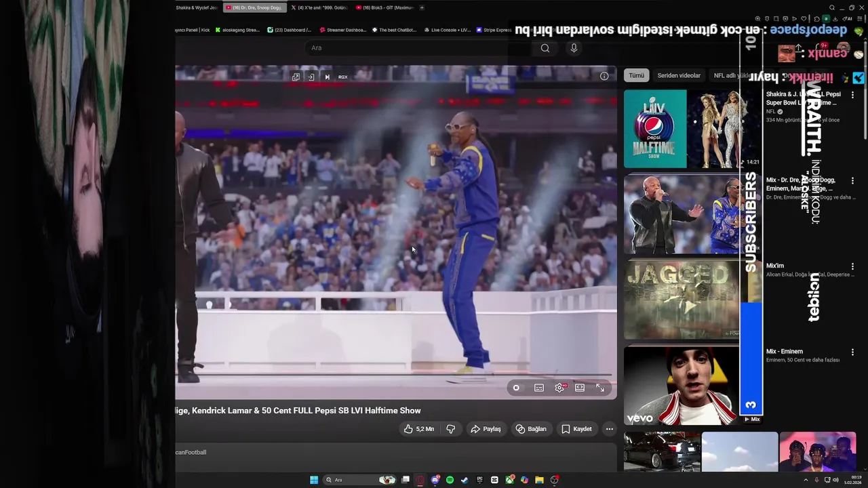Open the Pepsi Halftime Show thumbnail
The width and height of the screenshot is (868, 488).
coord(682,129)
